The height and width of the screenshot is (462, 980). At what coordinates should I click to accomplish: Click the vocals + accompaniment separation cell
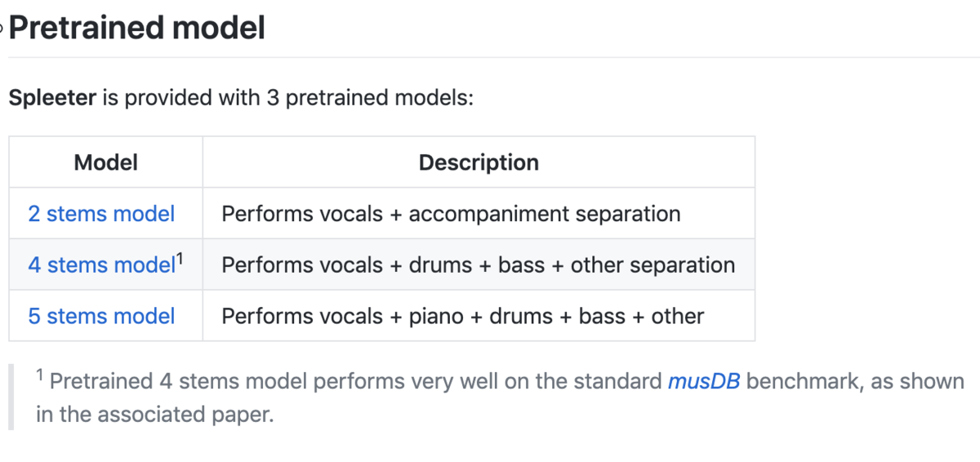(x=479, y=214)
